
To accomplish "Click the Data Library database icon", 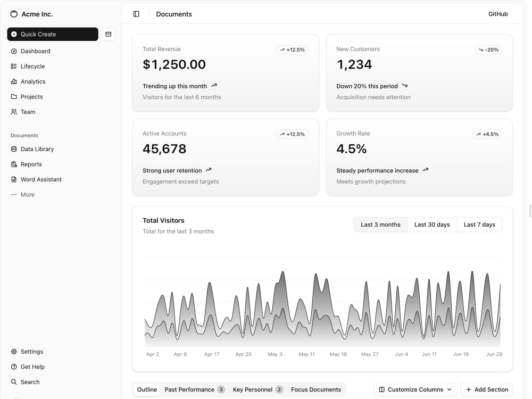I will pyautogui.click(x=14, y=149).
